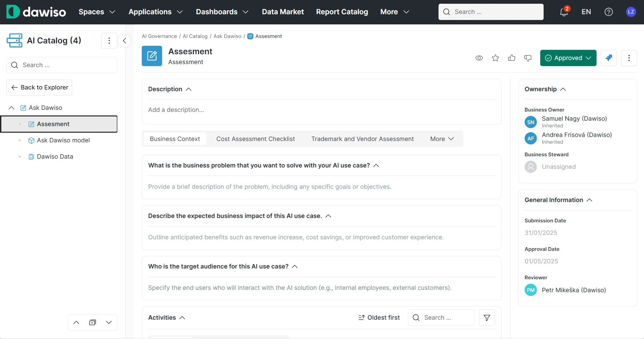Open the top More menu
This screenshot has height=339, width=644.
point(395,12)
